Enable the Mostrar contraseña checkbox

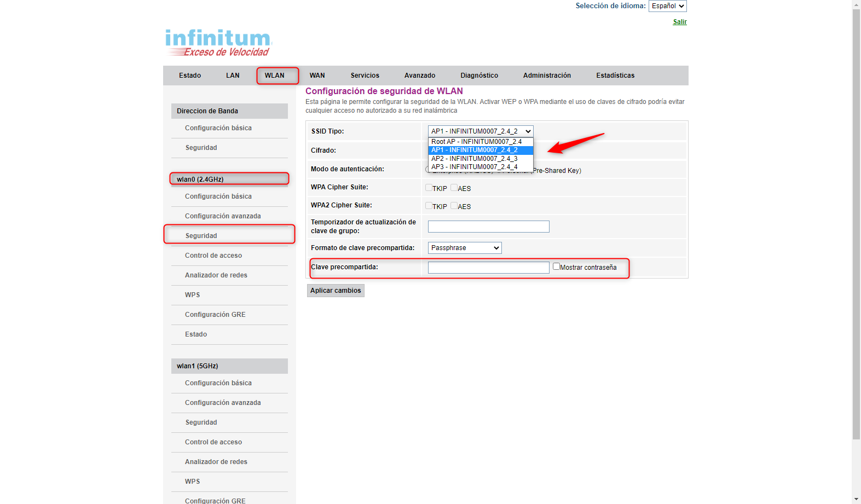click(556, 267)
